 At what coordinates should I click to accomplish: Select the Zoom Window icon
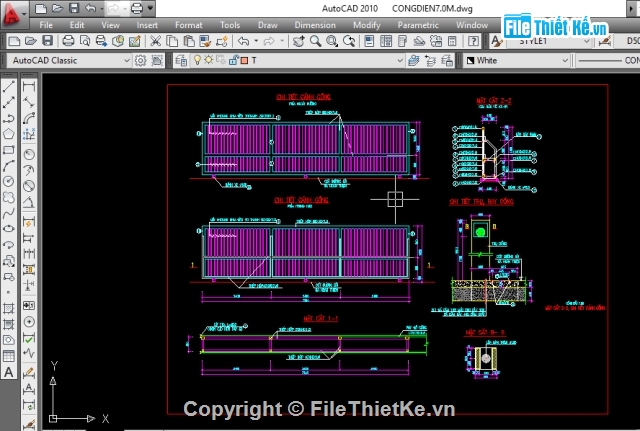point(332,41)
